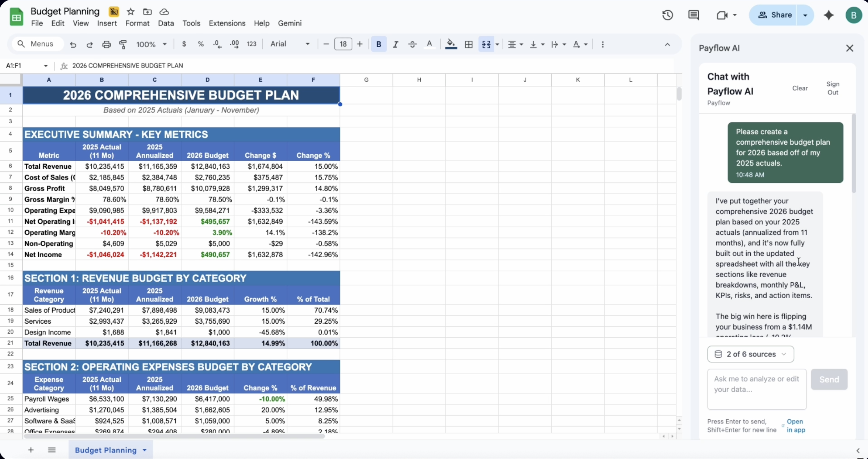Viewport: 868px width, 459px height.
Task: Select the Budget Planning sheet tab
Action: [x=106, y=450]
